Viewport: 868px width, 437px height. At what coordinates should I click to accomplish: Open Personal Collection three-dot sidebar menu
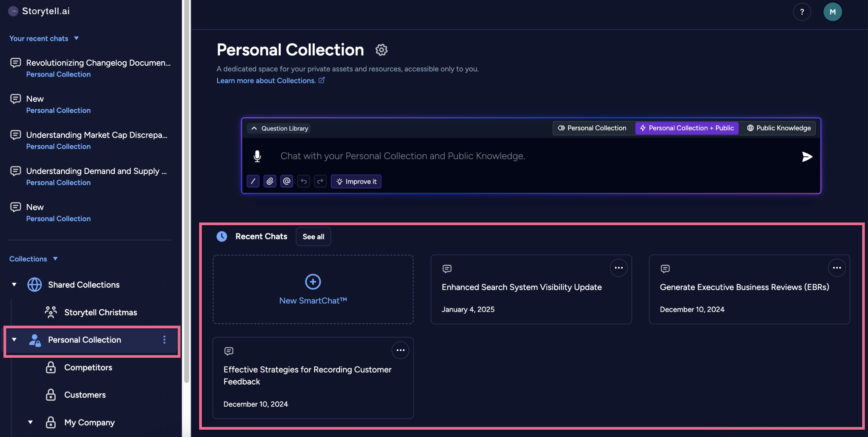pyautogui.click(x=164, y=340)
